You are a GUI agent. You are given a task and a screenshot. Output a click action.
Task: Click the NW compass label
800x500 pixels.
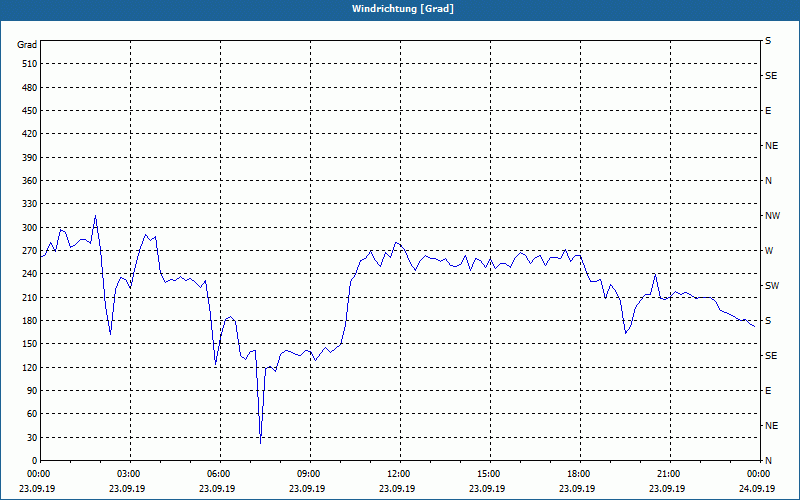point(772,216)
